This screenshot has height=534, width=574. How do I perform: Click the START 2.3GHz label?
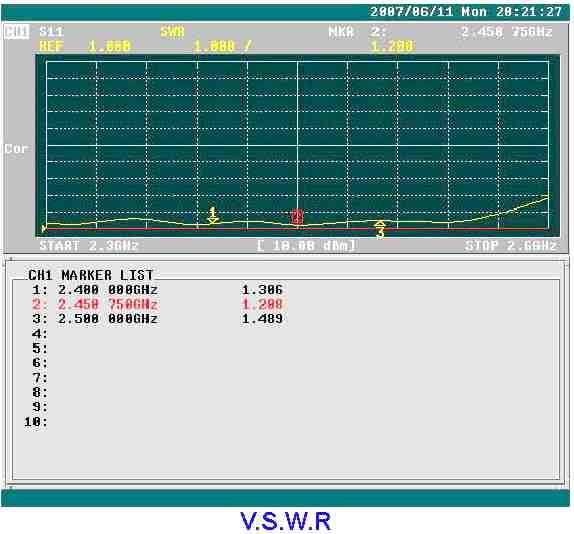coord(89,246)
